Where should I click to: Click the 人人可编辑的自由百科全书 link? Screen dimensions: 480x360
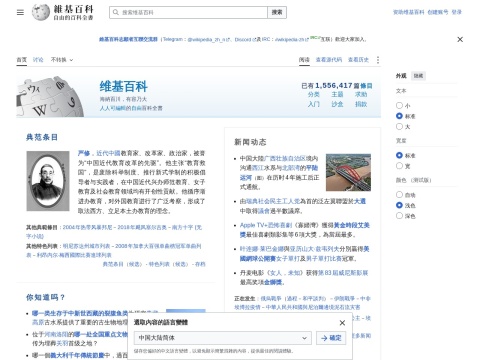coord(131,108)
